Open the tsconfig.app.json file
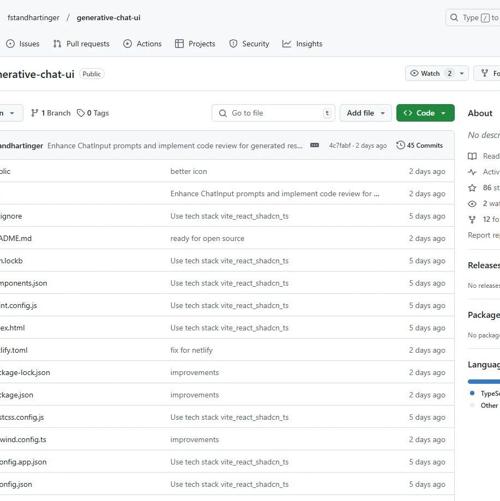Screen dimensions: 500x501 23,462
